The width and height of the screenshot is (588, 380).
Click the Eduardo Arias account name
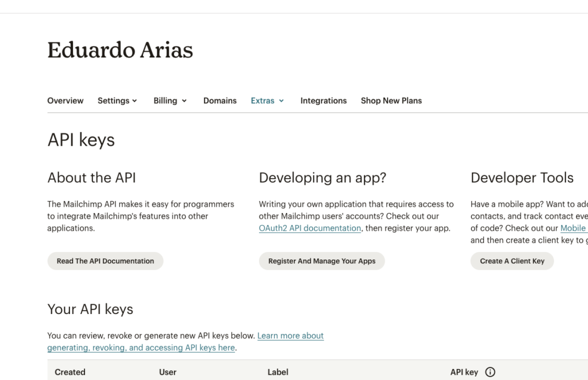tap(120, 50)
